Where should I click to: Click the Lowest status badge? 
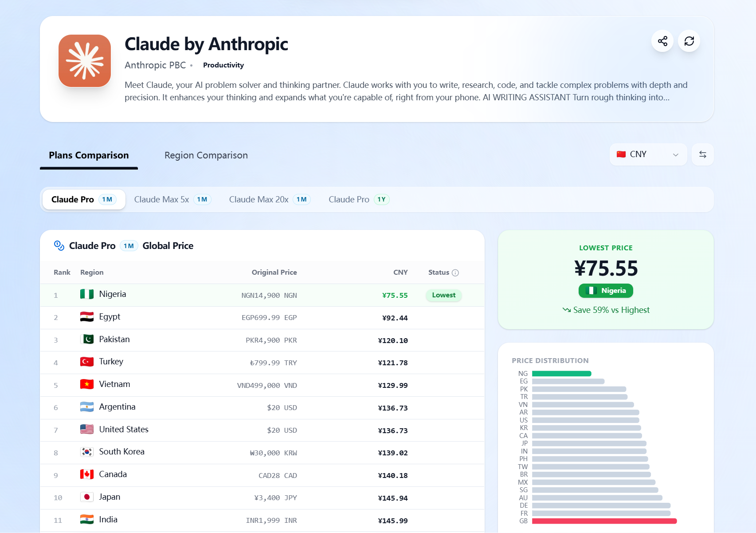pyautogui.click(x=444, y=295)
